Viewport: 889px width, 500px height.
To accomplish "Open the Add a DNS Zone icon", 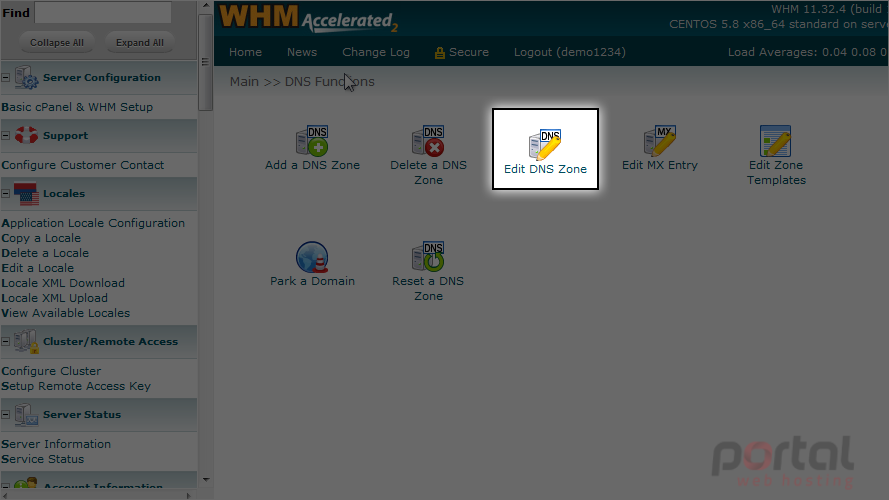I will (x=312, y=141).
